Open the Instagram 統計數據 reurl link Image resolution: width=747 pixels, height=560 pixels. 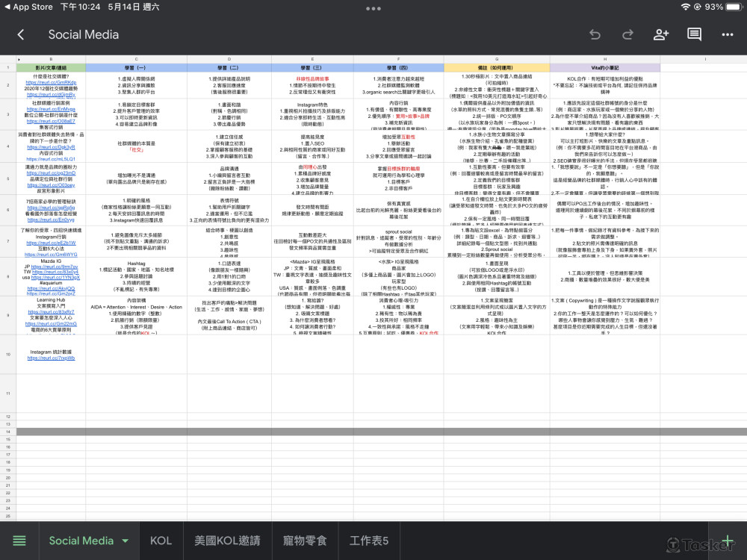pyautogui.click(x=51, y=358)
